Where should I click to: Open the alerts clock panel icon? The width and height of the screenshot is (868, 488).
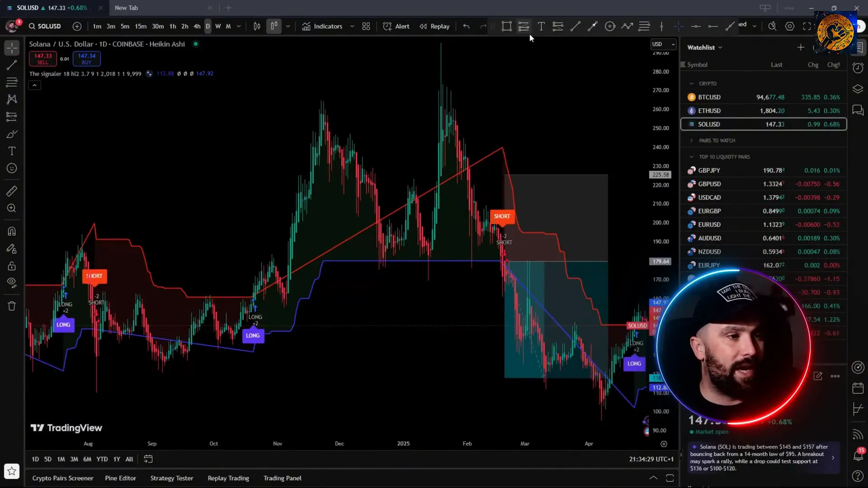point(858,68)
